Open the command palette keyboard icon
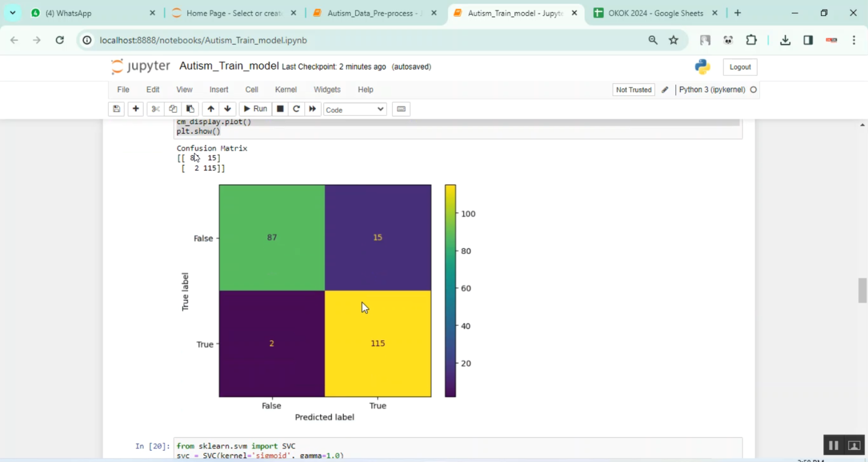This screenshot has width=868, height=462. click(401, 109)
